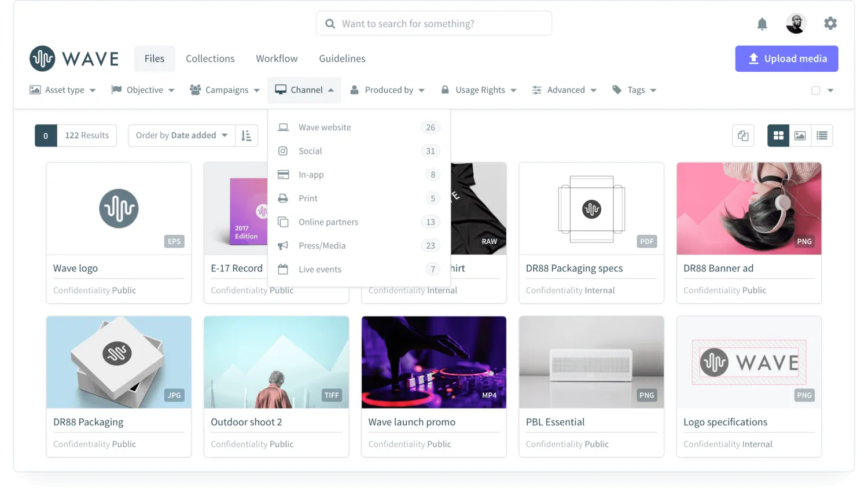Open the Campaigns filter dropdown
Viewport: 868px width, 489px height.
click(x=225, y=90)
